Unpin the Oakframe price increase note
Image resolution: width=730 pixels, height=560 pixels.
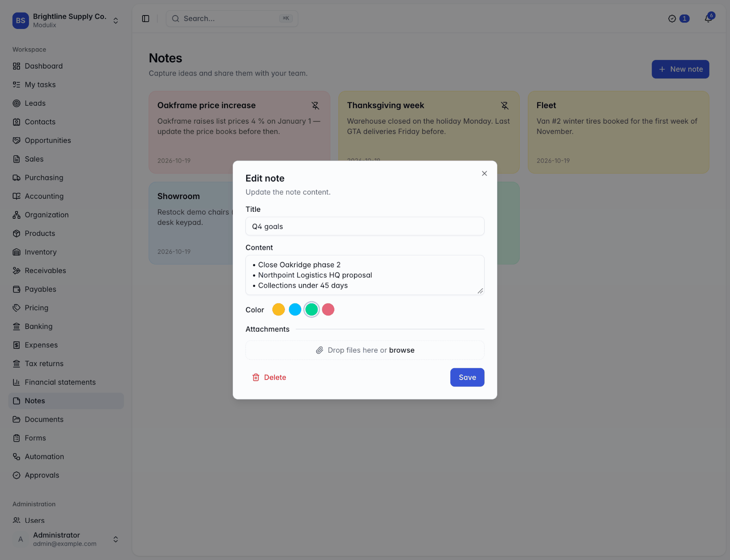point(315,106)
